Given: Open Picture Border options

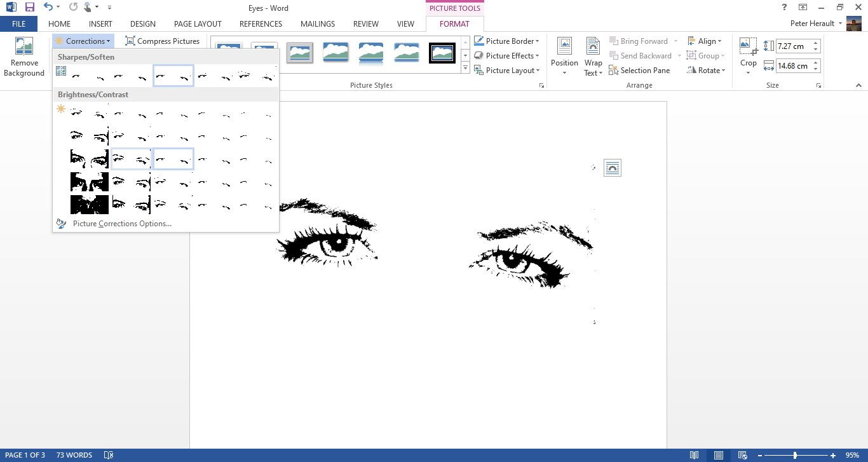Looking at the screenshot, I should [x=506, y=40].
